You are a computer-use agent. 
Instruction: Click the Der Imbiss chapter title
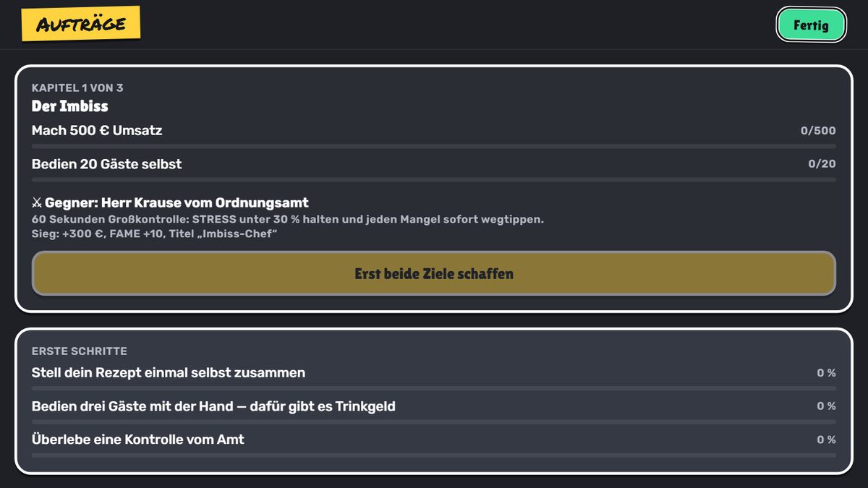coord(70,106)
